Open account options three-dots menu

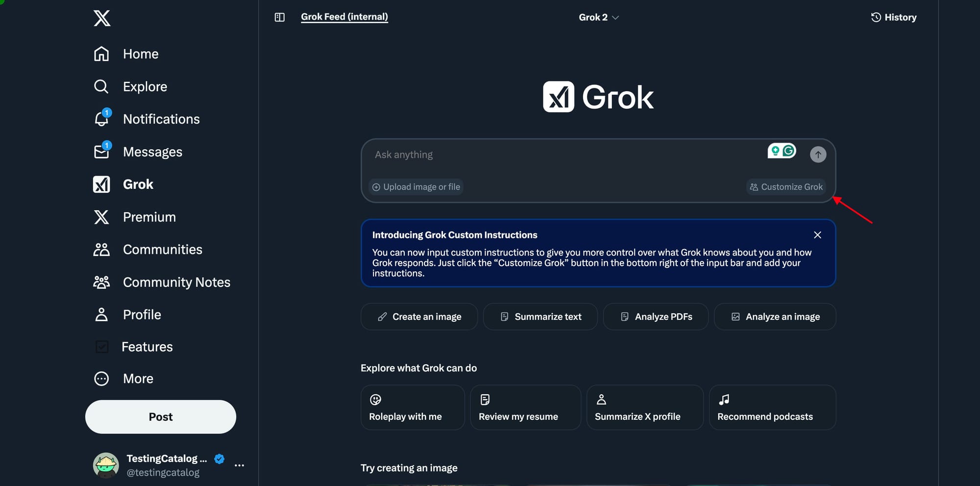239,465
